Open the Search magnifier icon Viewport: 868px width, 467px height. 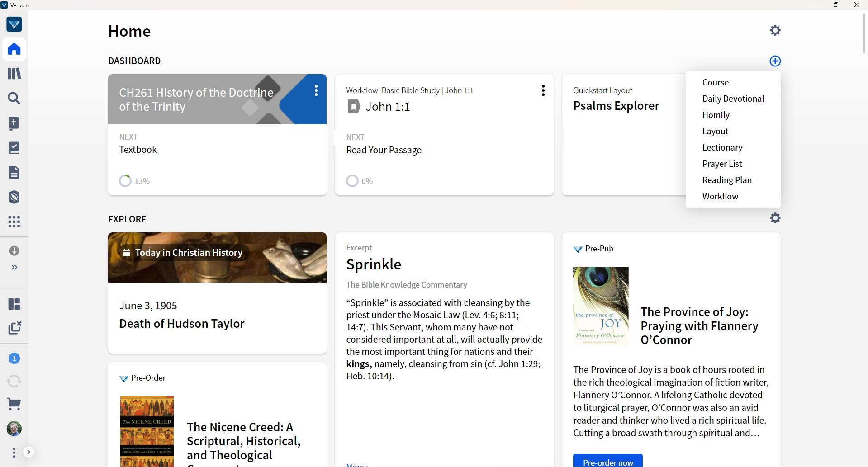coord(14,98)
